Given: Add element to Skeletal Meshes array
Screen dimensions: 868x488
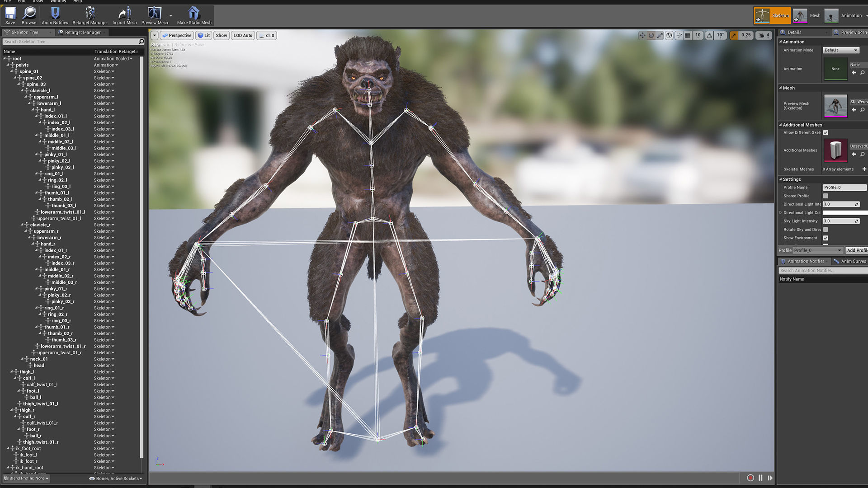Looking at the screenshot, I should pyautogui.click(x=864, y=169).
